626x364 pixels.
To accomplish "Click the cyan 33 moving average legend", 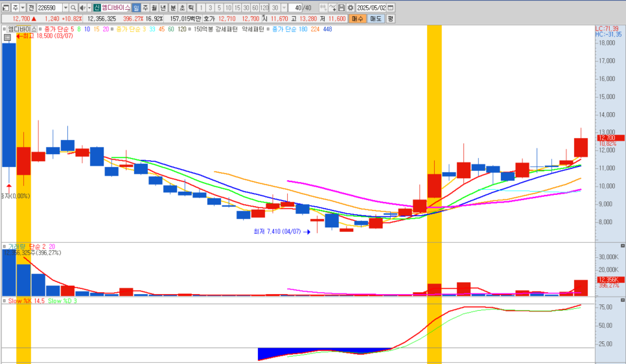I will click(x=152, y=29).
